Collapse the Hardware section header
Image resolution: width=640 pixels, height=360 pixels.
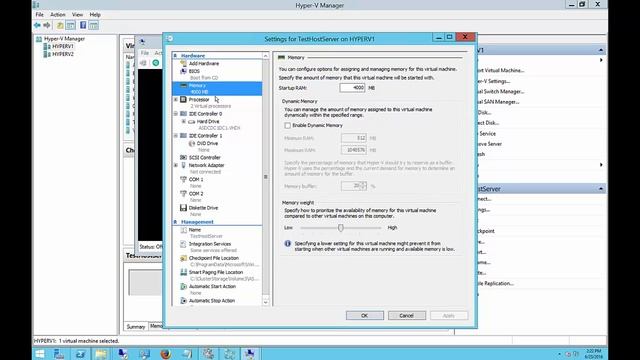pyautogui.click(x=175, y=56)
